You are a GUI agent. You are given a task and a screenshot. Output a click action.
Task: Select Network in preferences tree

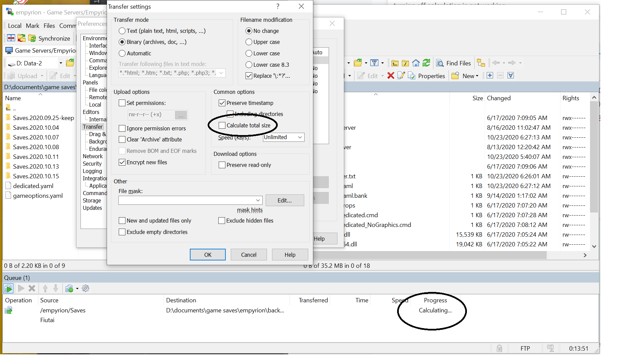click(93, 156)
